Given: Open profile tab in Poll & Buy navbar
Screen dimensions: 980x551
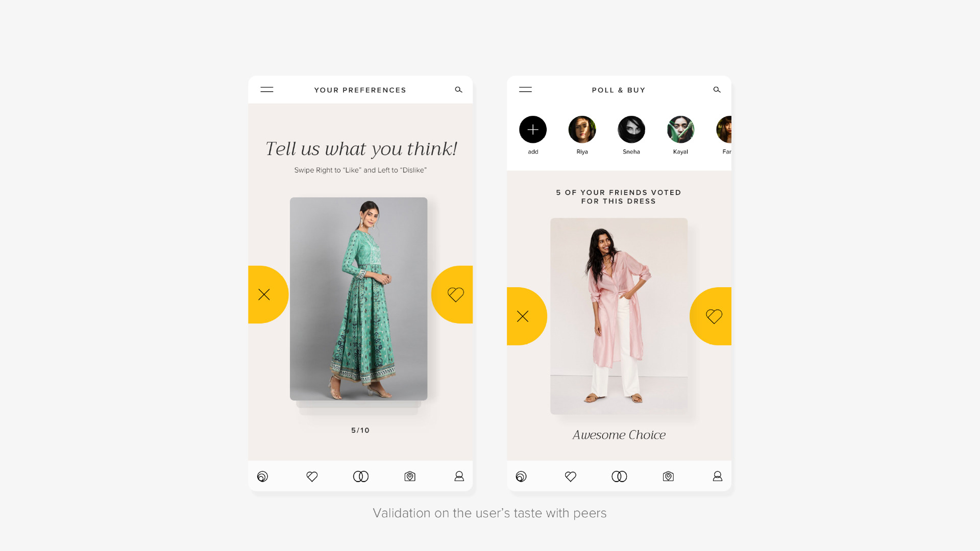Looking at the screenshot, I should 718,477.
